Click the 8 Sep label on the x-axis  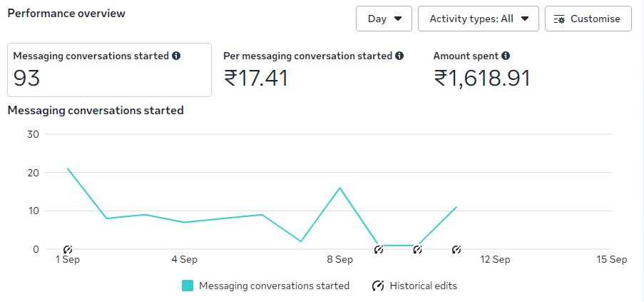[339, 260]
